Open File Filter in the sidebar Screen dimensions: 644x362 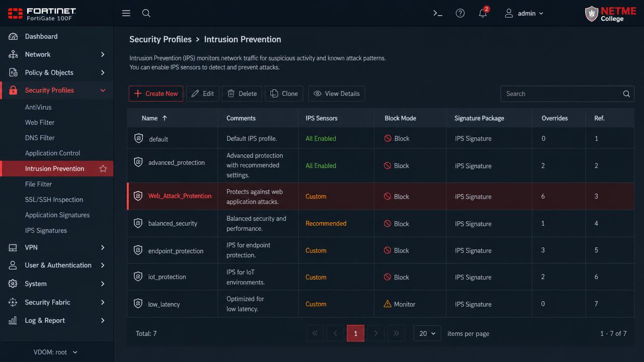click(x=38, y=184)
